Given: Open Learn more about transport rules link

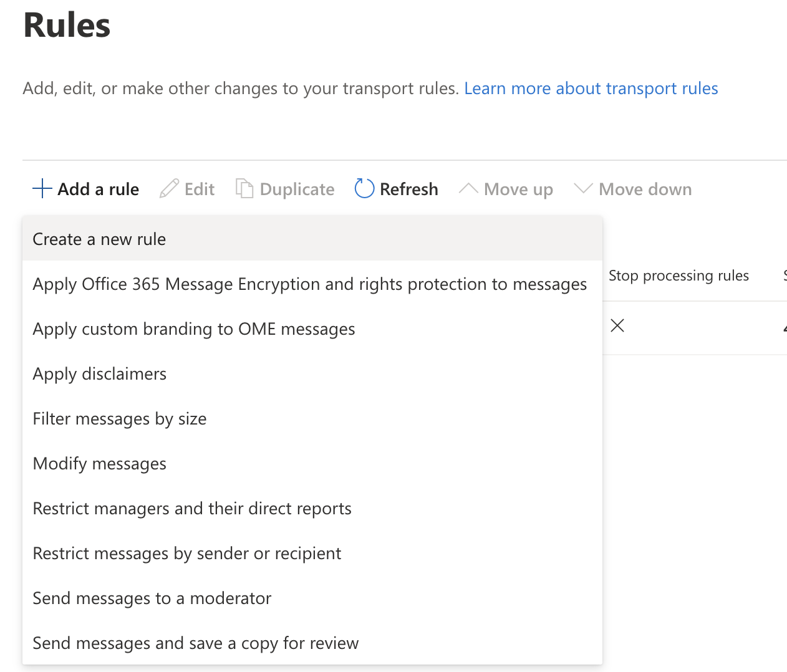Looking at the screenshot, I should [591, 89].
